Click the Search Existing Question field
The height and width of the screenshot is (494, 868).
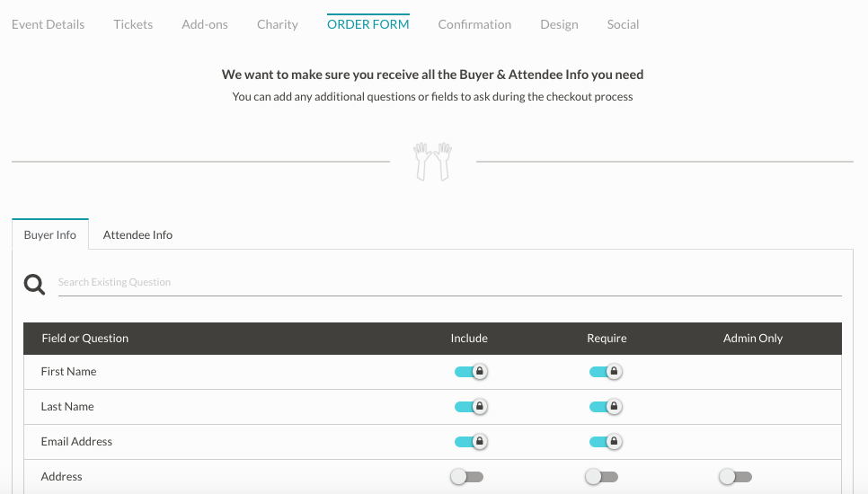pos(449,282)
